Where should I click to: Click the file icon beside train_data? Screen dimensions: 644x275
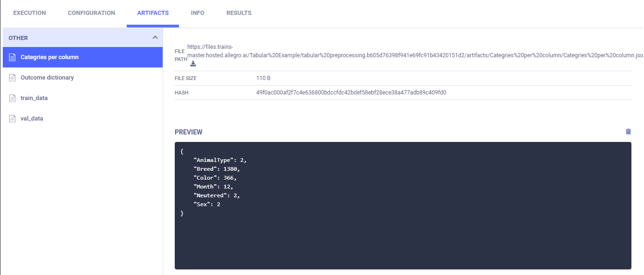13,98
